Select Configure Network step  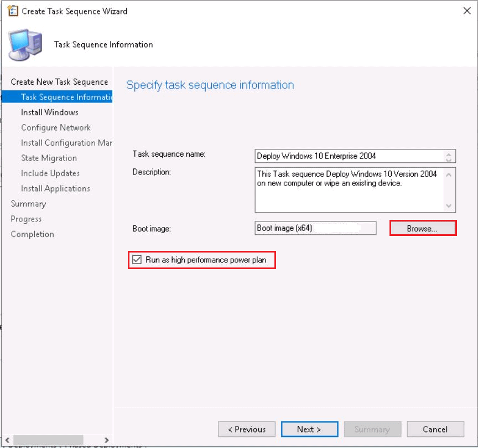[x=56, y=127]
